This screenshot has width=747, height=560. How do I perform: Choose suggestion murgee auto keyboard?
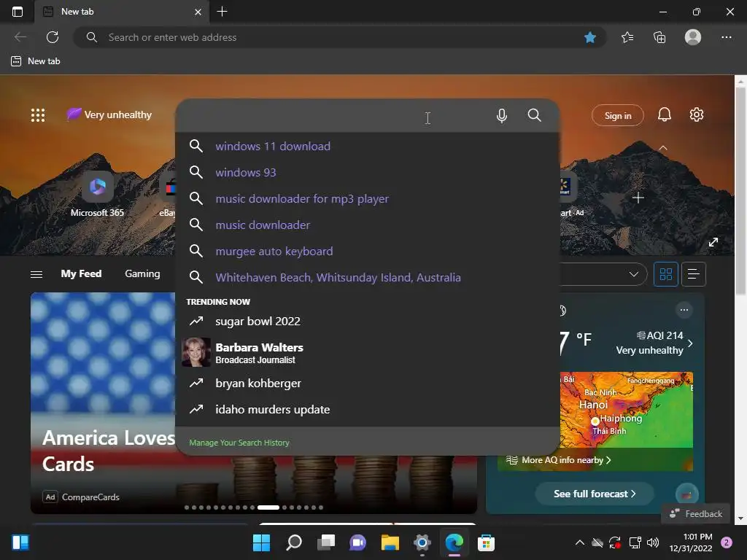[367, 251]
